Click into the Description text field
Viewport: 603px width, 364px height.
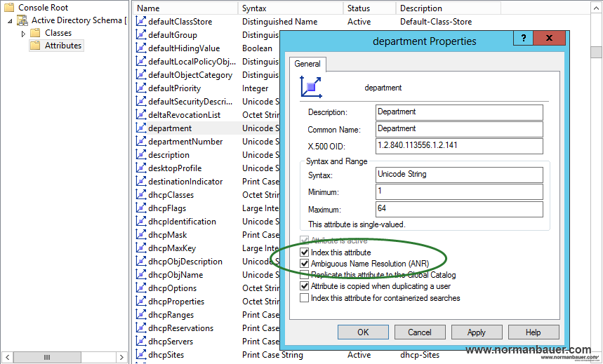tap(459, 112)
